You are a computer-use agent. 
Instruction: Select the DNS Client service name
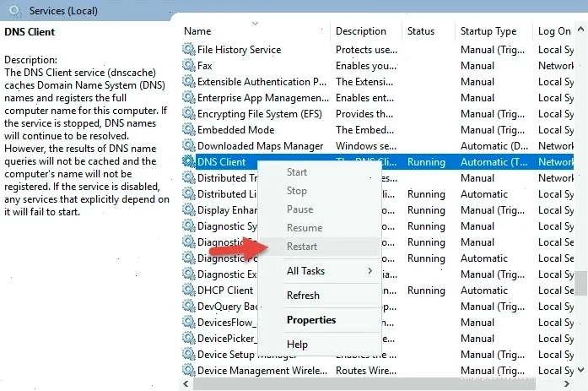coord(222,162)
